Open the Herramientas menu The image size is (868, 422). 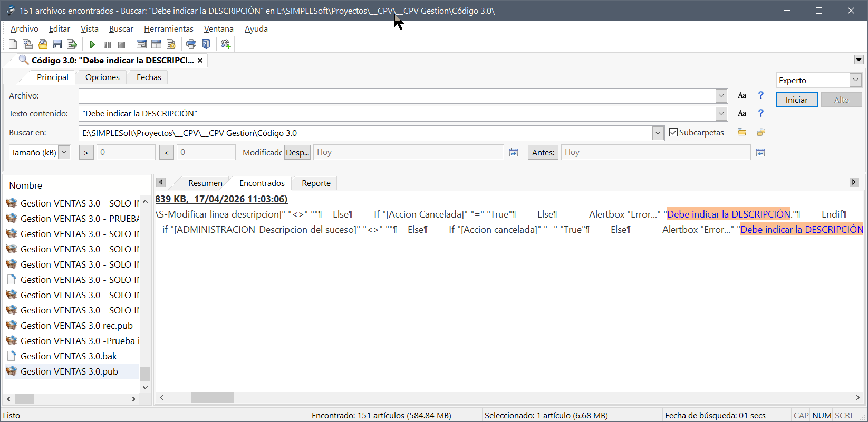169,29
